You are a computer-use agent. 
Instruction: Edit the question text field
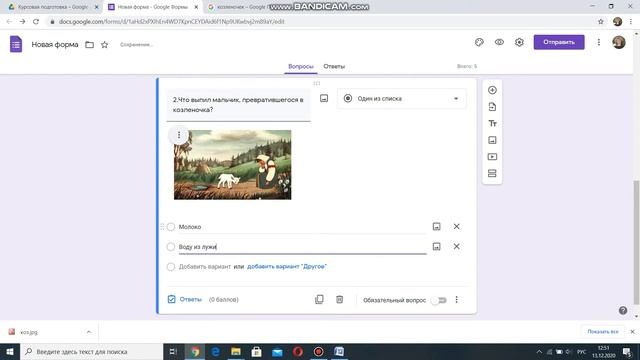238,105
